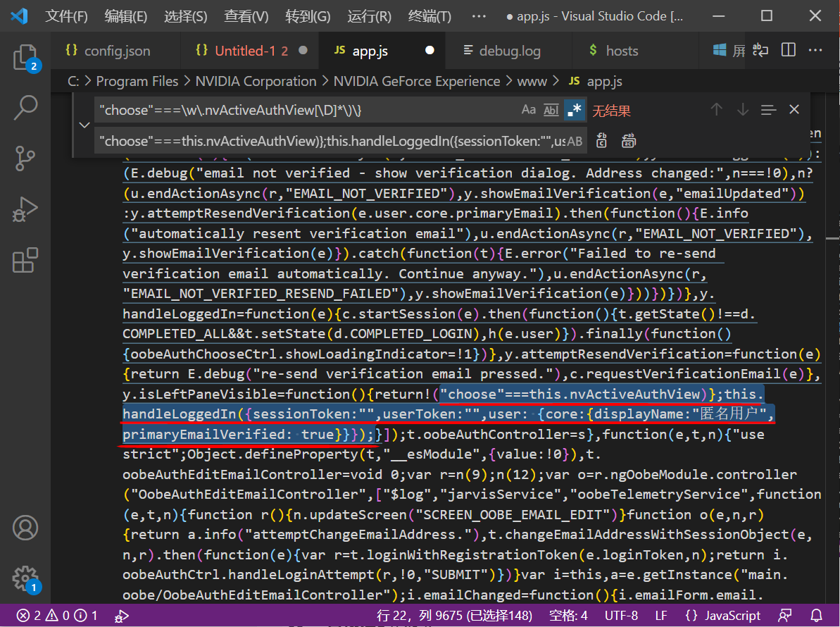Open the Source Control view
840x627 pixels.
(25, 158)
